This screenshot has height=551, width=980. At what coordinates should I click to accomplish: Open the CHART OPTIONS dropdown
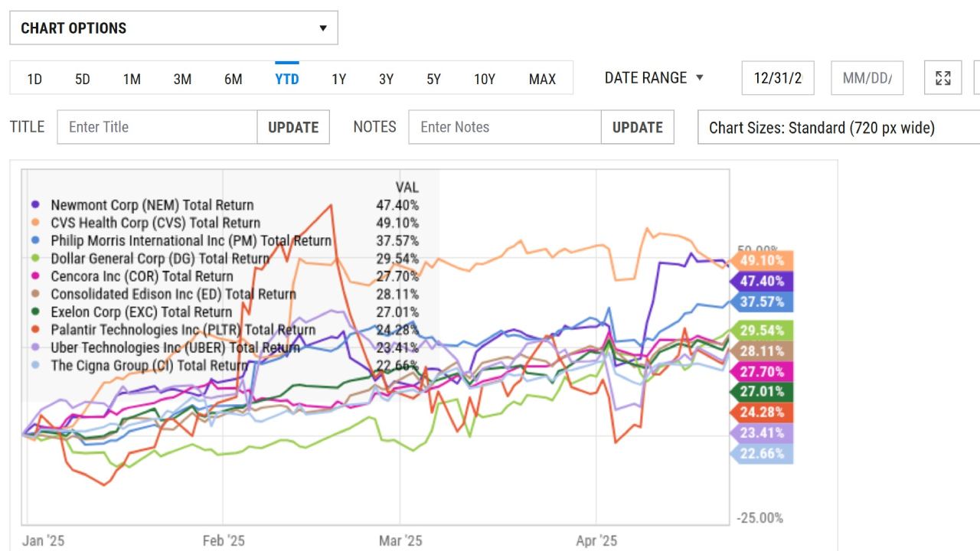click(174, 28)
